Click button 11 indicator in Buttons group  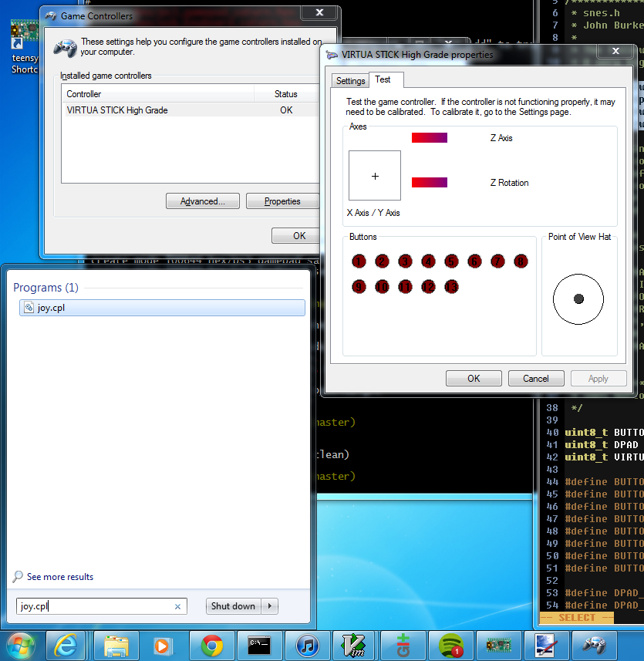pos(405,287)
